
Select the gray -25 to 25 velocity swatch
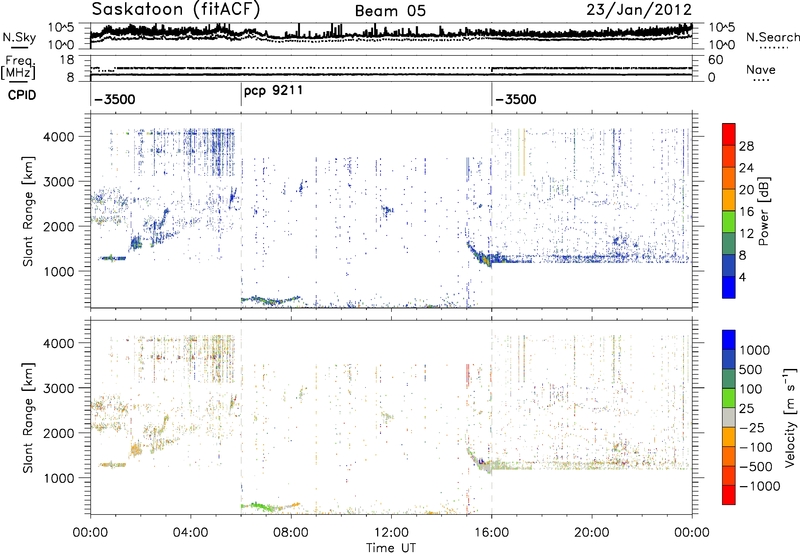(729, 418)
